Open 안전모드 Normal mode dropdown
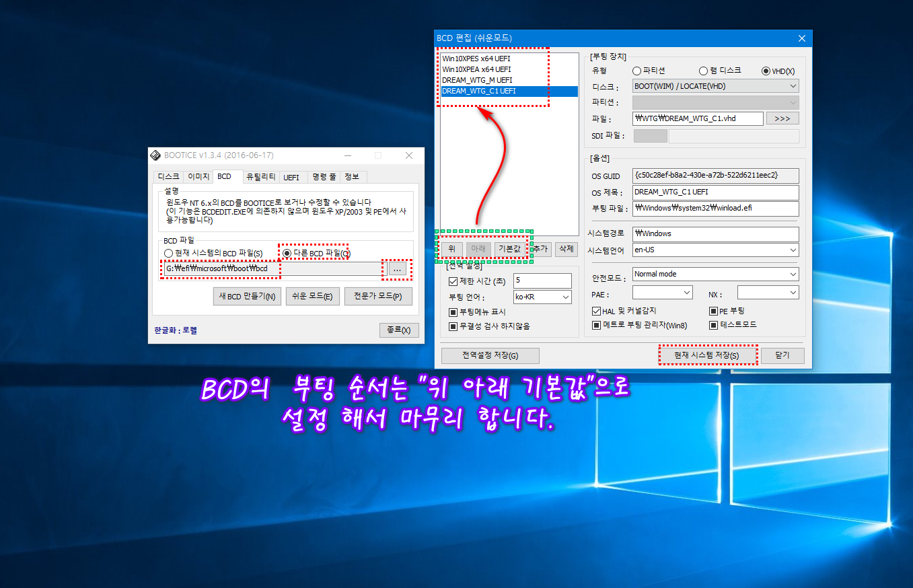913x588 pixels. [716, 274]
